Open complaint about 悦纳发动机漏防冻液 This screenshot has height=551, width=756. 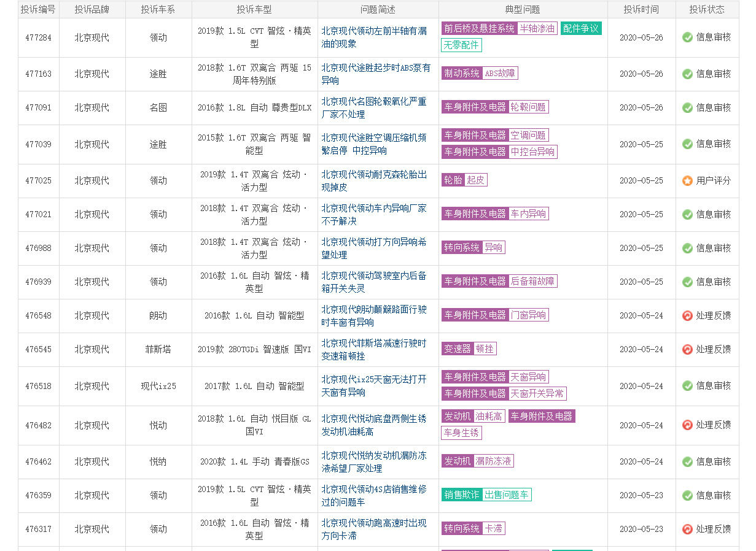[374, 462]
